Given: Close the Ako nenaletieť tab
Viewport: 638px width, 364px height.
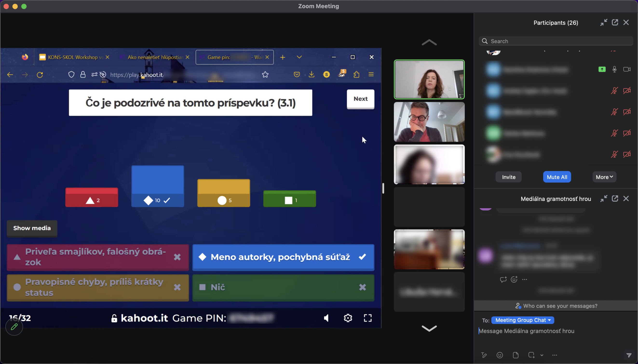Looking at the screenshot, I should pyautogui.click(x=187, y=57).
